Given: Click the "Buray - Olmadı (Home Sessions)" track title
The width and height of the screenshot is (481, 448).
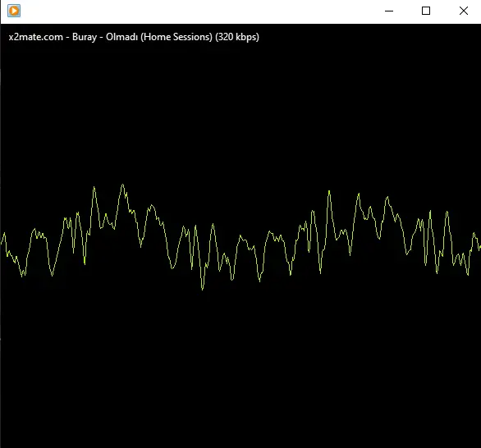Looking at the screenshot, I should pyautogui.click(x=142, y=37).
